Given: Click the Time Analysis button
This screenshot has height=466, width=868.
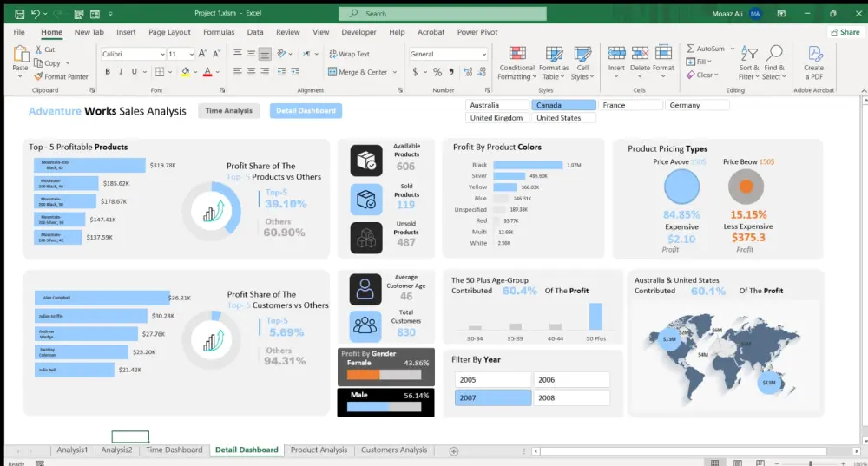Looking at the screenshot, I should (228, 111).
